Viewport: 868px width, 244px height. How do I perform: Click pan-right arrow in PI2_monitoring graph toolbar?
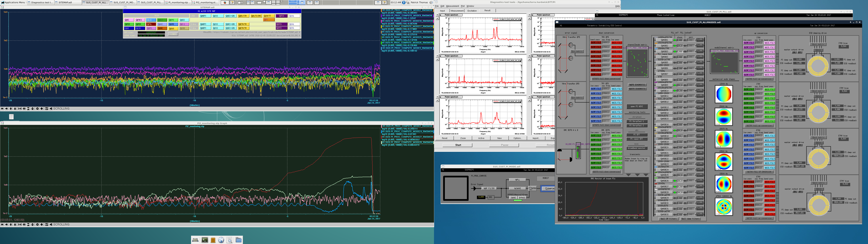(6, 225)
